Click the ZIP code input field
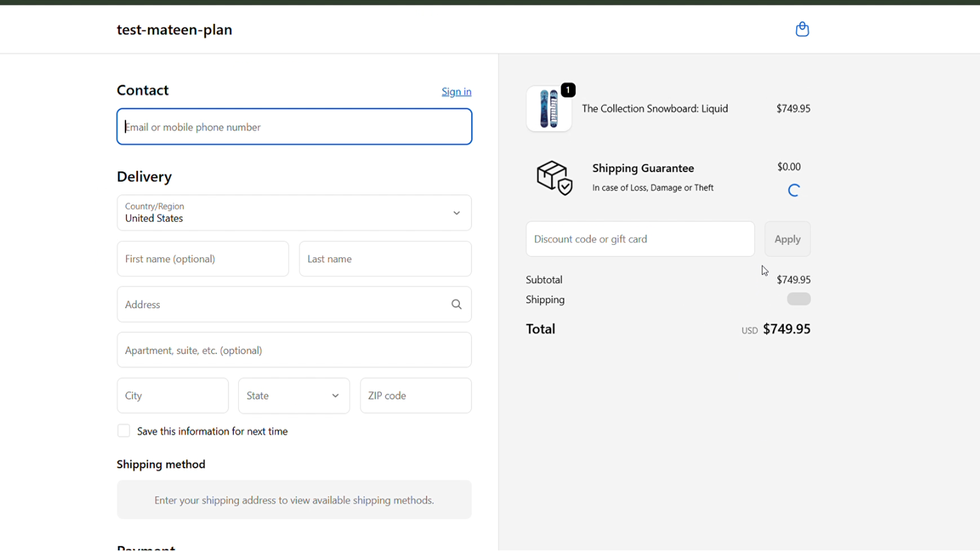980x551 pixels. click(415, 396)
